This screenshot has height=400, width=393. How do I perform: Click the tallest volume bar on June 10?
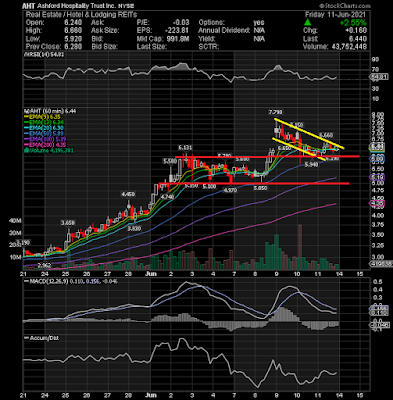click(300, 247)
